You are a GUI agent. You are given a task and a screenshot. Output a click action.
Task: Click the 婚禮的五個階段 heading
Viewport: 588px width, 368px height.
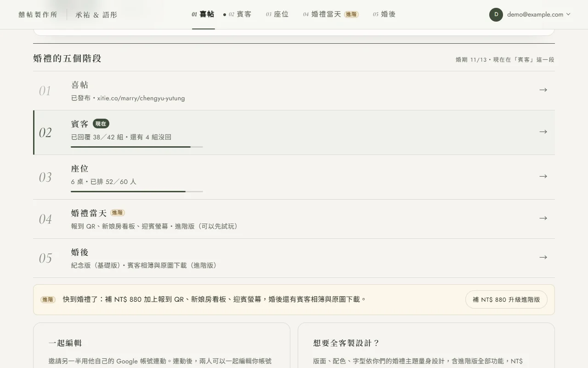click(67, 58)
